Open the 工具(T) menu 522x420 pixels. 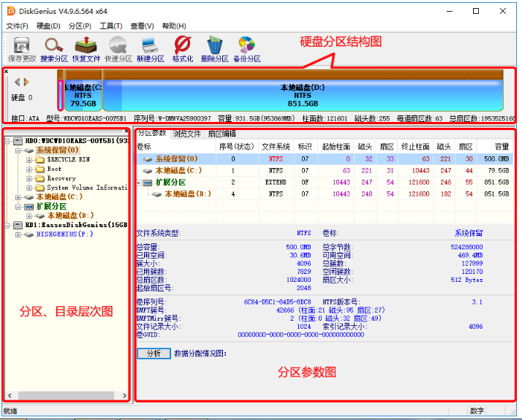pos(111,26)
